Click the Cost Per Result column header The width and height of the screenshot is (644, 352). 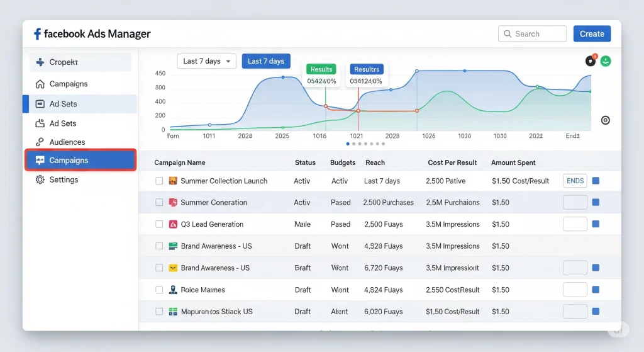click(452, 162)
